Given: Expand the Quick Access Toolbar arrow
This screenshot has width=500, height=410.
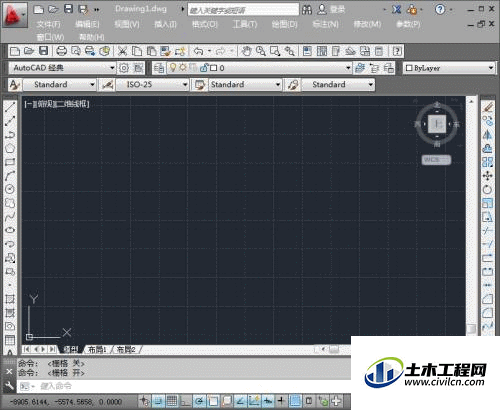Looking at the screenshot, I should pyautogui.click(x=96, y=10).
